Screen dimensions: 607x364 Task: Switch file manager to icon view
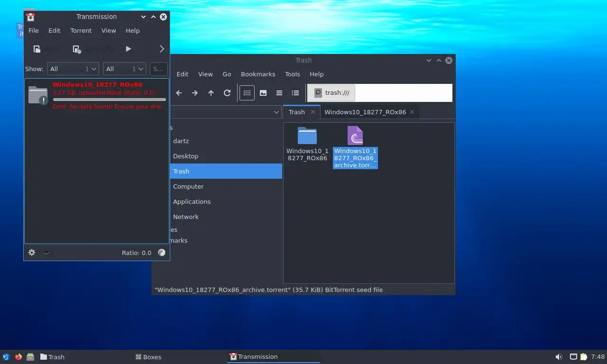(x=247, y=93)
